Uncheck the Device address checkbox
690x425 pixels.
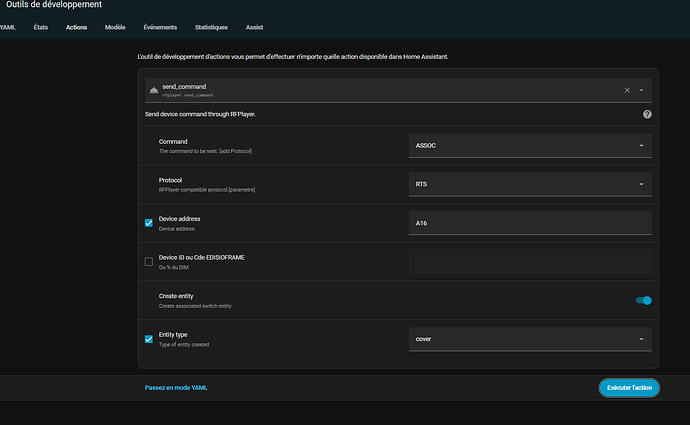point(149,223)
